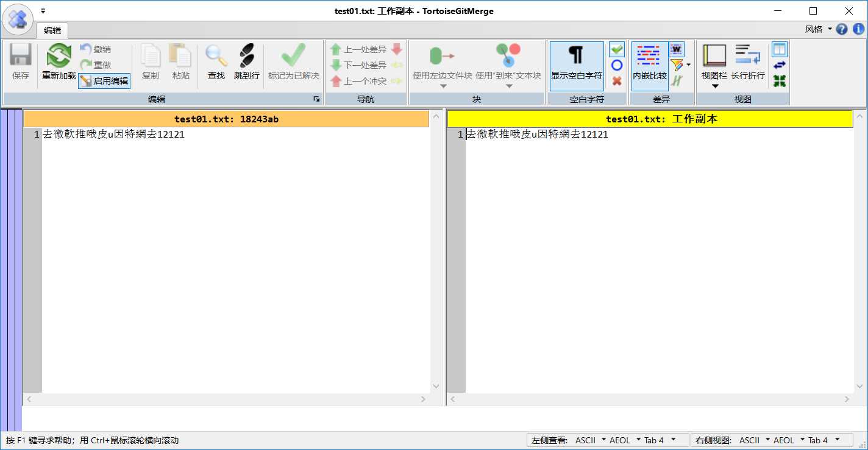
Task: Click 重做 redo in the edit group
Action: click(96, 65)
